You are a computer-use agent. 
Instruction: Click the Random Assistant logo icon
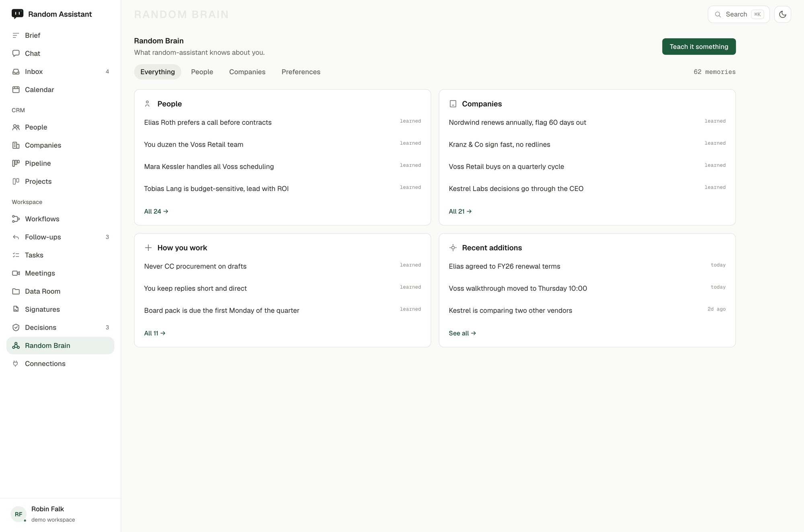(x=17, y=14)
